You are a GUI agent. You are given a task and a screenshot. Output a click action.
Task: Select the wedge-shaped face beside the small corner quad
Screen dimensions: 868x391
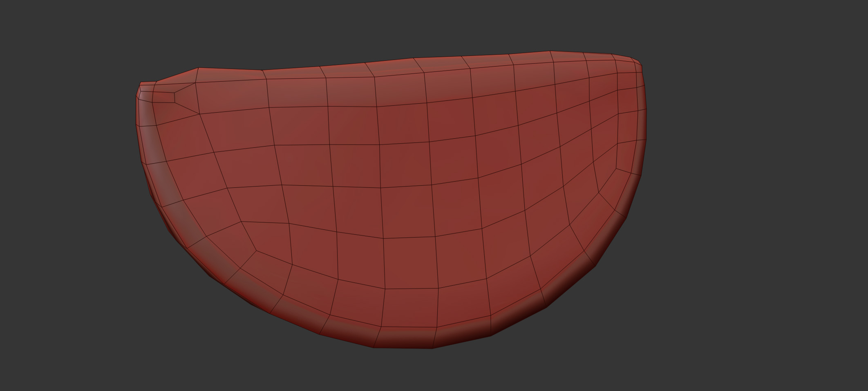click(186, 98)
